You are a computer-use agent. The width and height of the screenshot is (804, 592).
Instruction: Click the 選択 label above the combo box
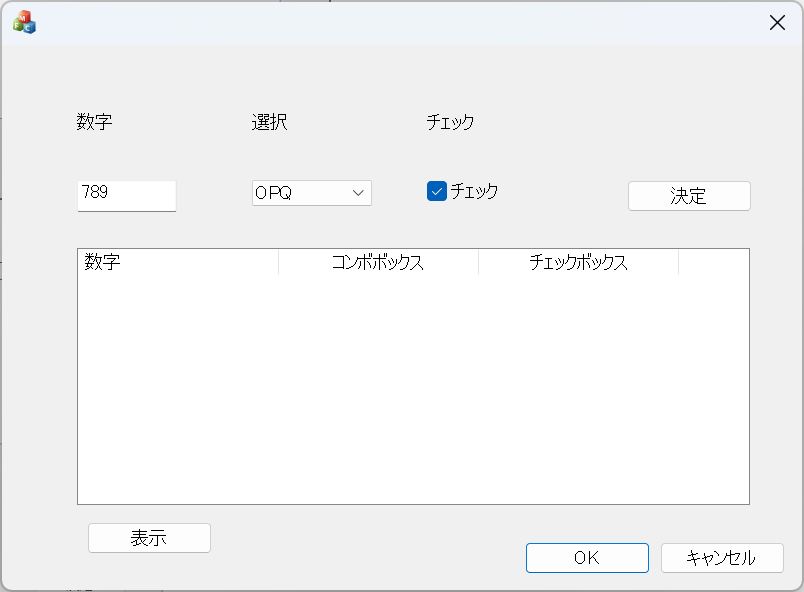click(269, 123)
